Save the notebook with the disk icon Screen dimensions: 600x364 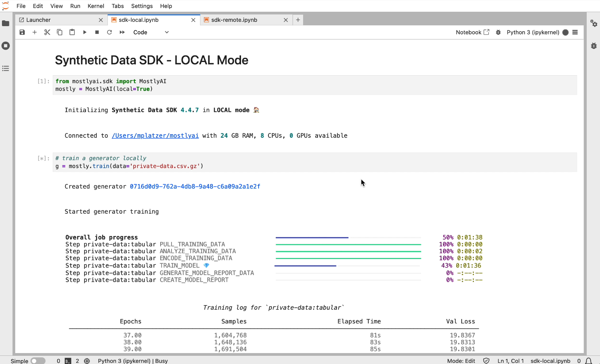pos(22,32)
